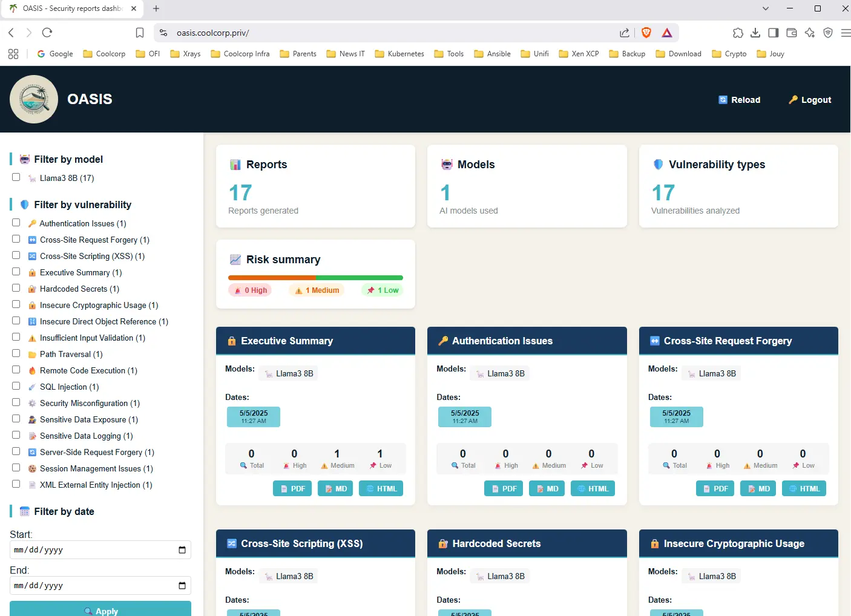This screenshot has height=616, width=851.
Task: Open Xrays bookmarks folder
Action: [185, 54]
